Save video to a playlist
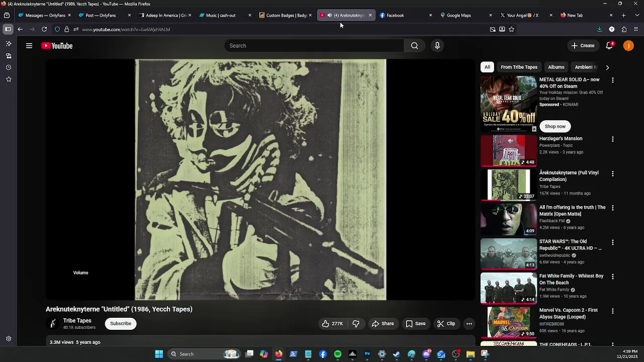644x362 pixels. point(416,324)
